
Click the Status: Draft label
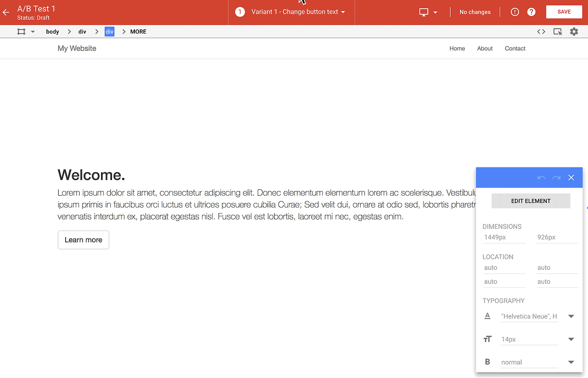[34, 18]
